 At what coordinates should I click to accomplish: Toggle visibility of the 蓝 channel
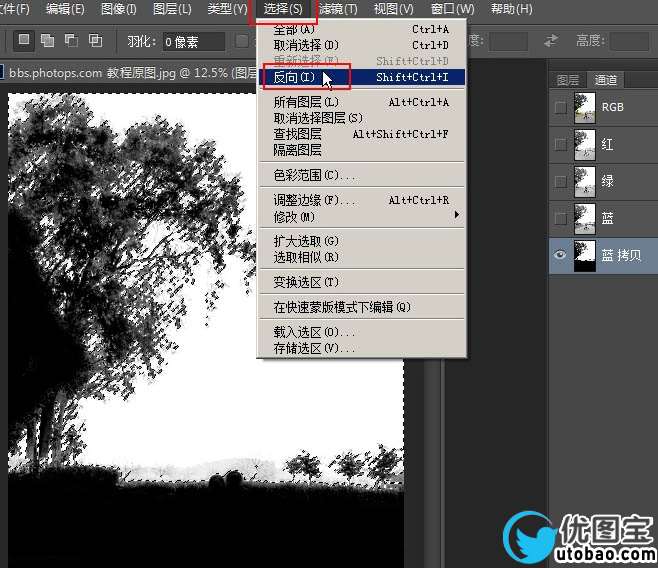pyautogui.click(x=561, y=218)
